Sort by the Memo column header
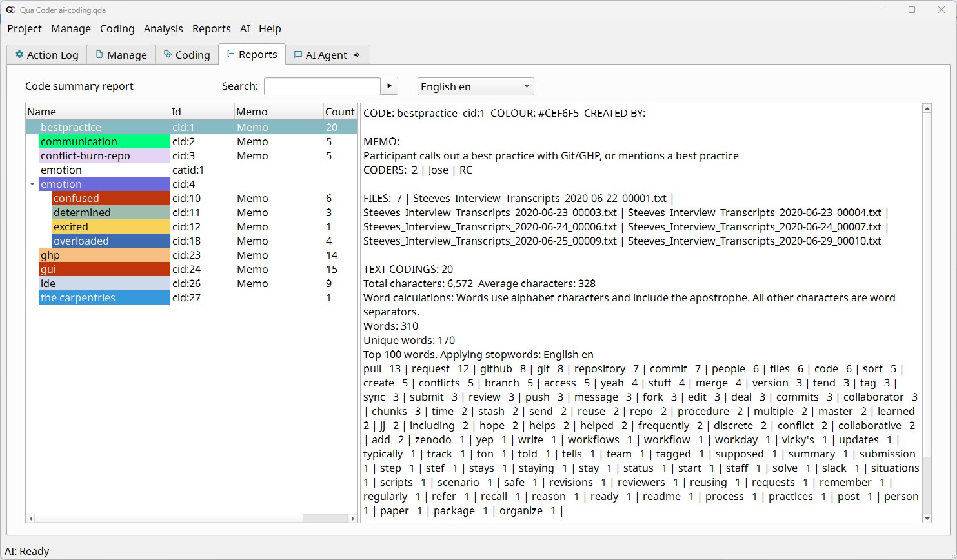Screen dimensions: 957x560 tap(279, 112)
